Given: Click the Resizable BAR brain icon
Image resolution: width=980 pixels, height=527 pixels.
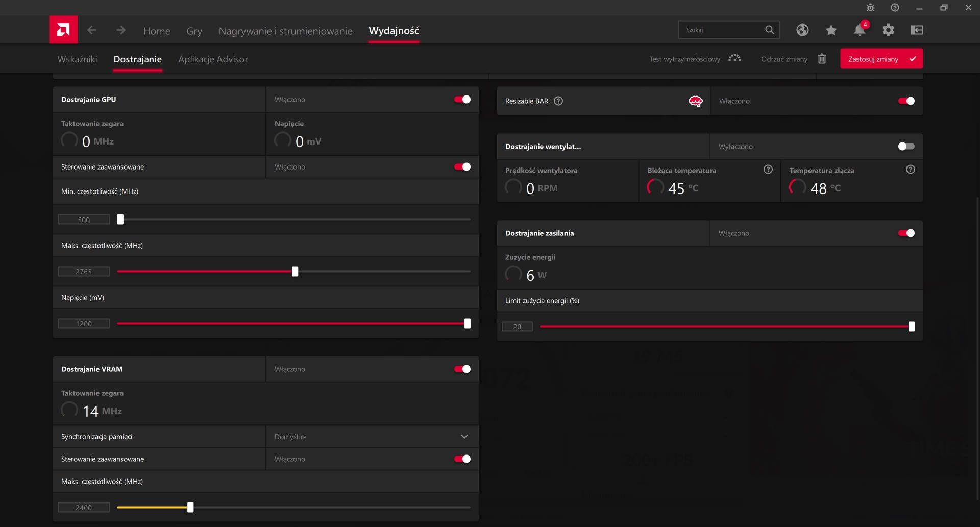Looking at the screenshot, I should pyautogui.click(x=695, y=101).
